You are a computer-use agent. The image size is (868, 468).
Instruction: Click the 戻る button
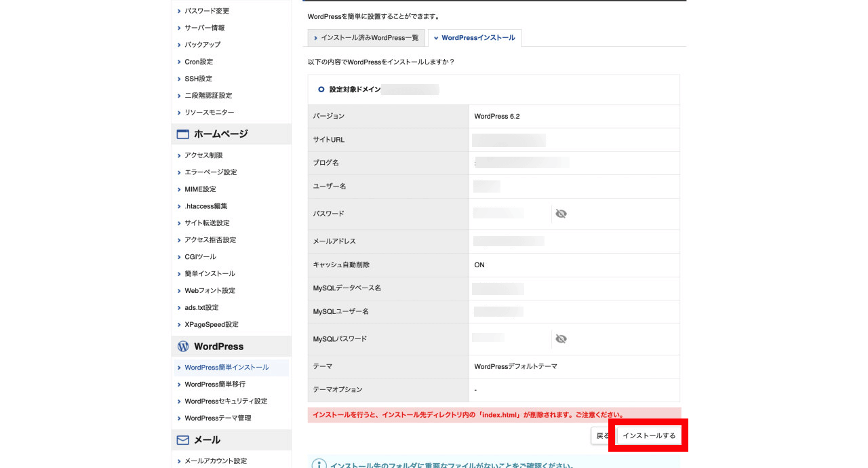(602, 435)
